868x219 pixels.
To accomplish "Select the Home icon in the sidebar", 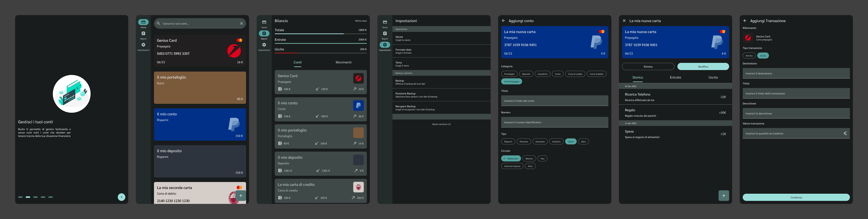I will point(143,22).
